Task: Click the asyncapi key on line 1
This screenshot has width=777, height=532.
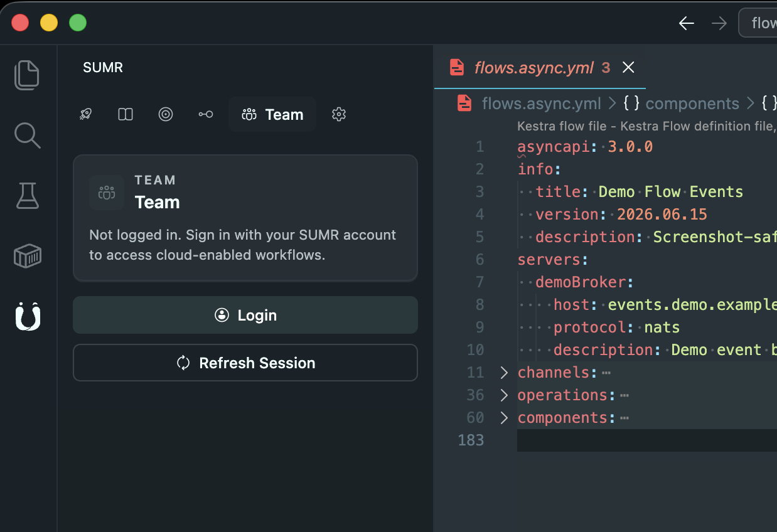Action: click(x=554, y=147)
